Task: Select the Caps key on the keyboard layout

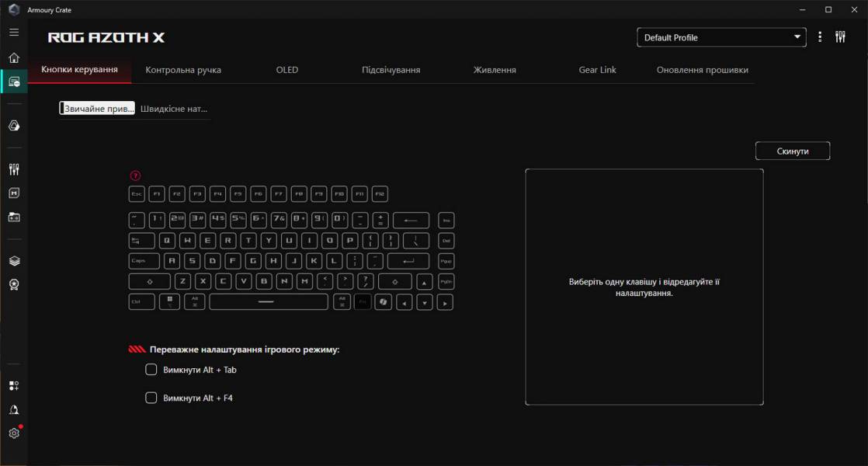Action: (144, 261)
